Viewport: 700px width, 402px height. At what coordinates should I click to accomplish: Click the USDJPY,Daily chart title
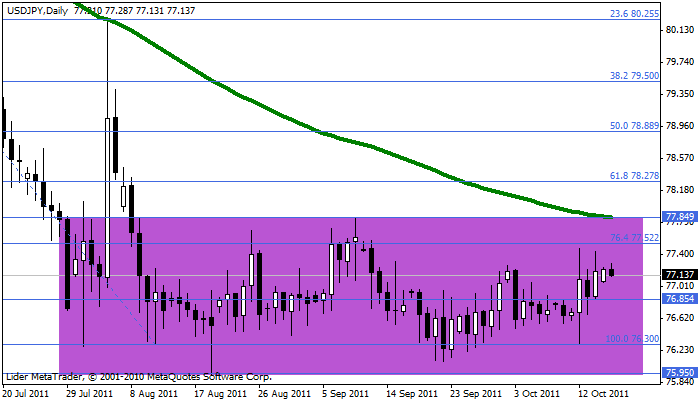pyautogui.click(x=38, y=11)
